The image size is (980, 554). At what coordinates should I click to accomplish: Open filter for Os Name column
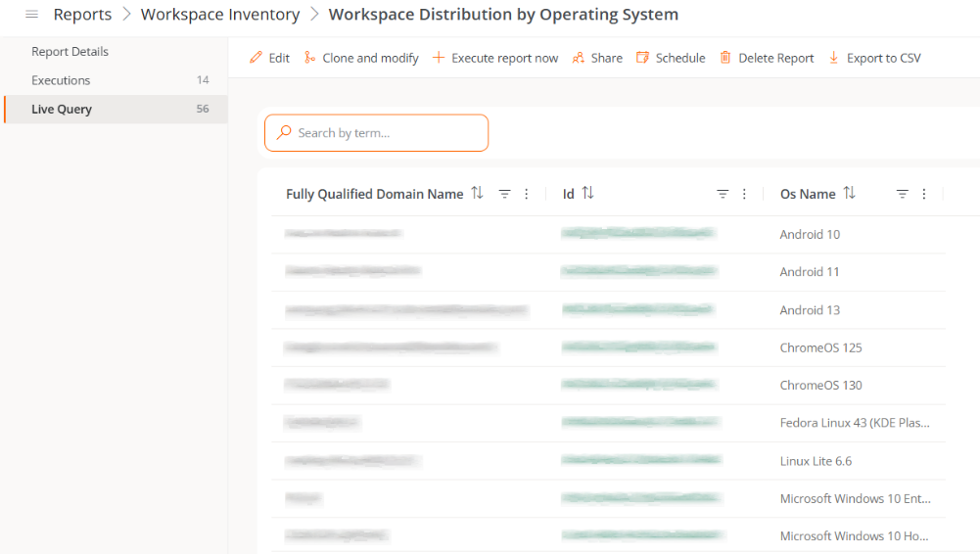[903, 195]
